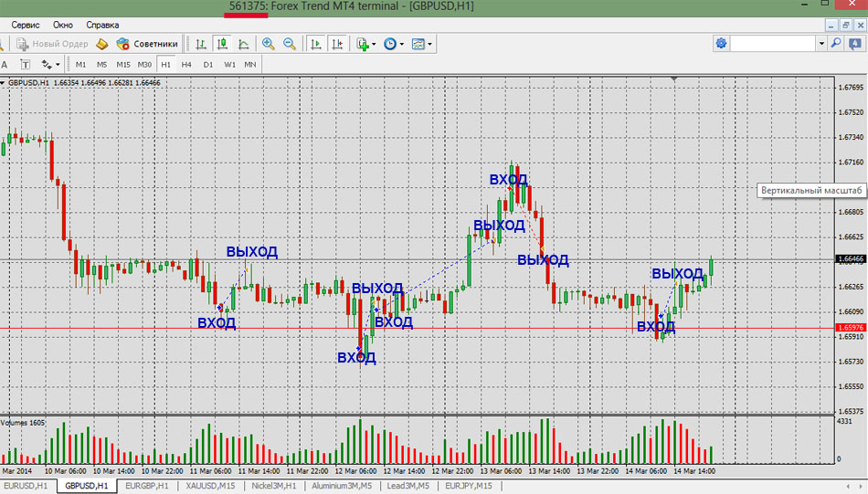Click the vertical price scale
Screen dimensions: 868x494
coord(848,274)
